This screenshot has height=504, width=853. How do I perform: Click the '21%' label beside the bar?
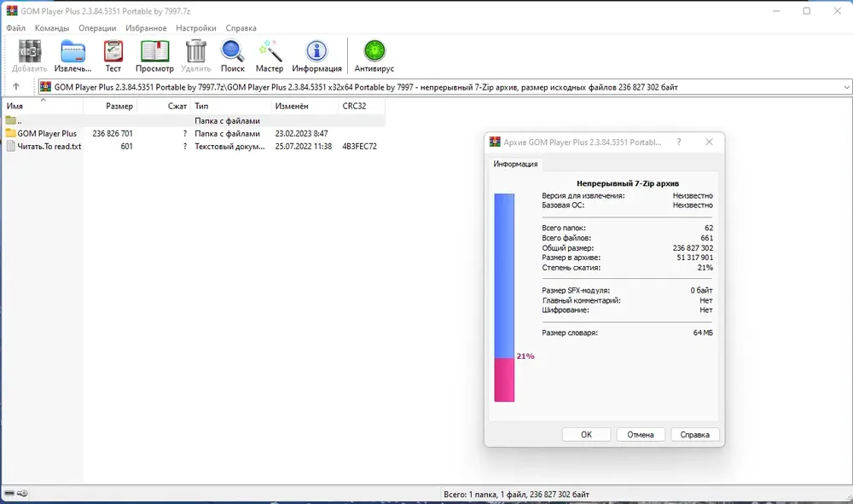click(x=525, y=356)
